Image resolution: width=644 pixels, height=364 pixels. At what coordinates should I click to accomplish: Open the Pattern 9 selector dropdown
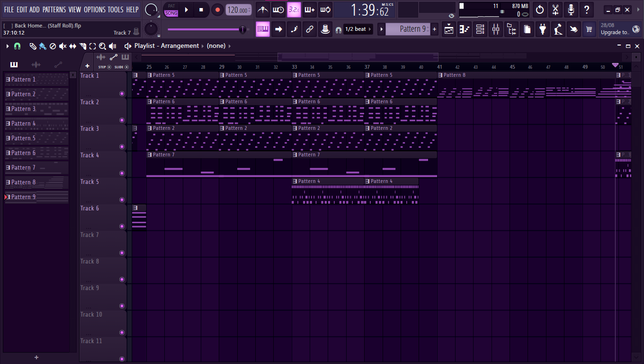(408, 29)
